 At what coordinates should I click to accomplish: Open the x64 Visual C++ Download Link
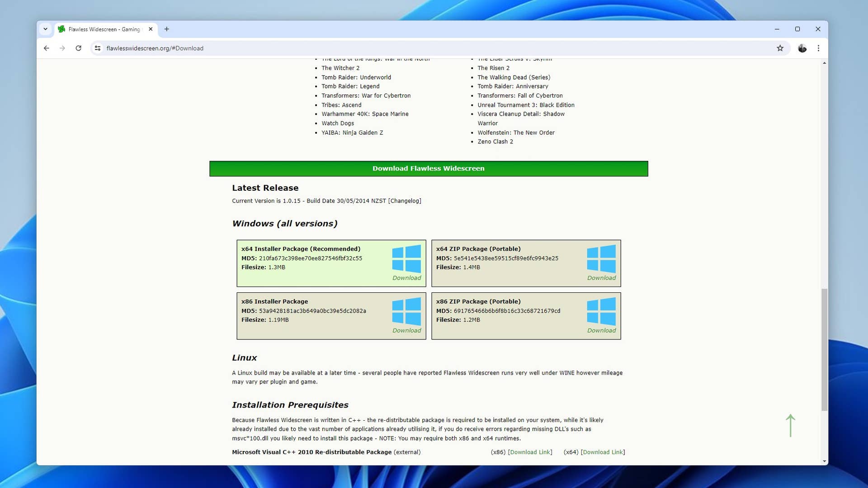tap(603, 452)
